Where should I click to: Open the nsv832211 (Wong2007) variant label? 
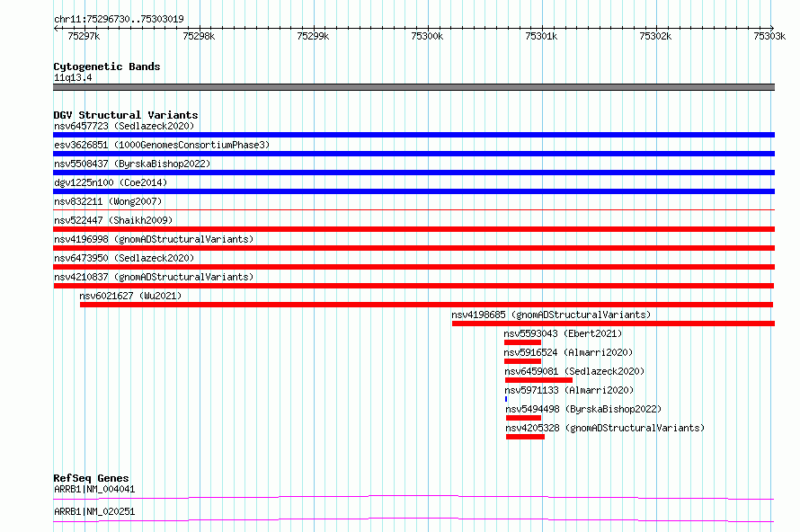click(108, 201)
